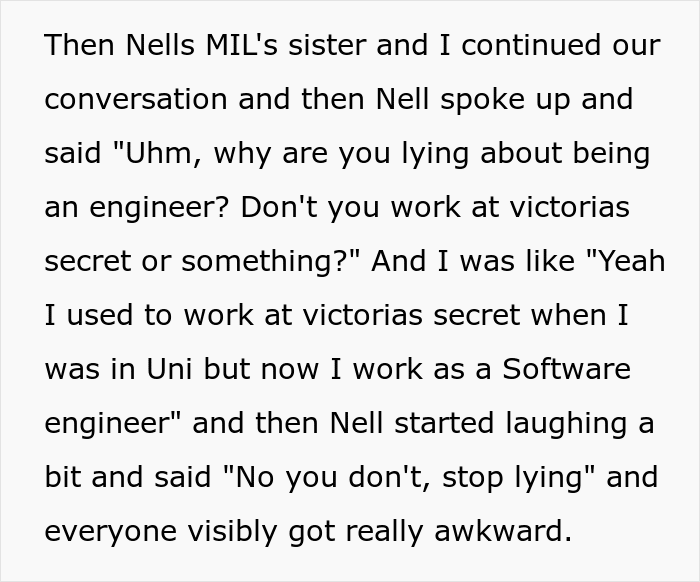Click the word "Don't" after engineer

pyautogui.click(x=279, y=207)
